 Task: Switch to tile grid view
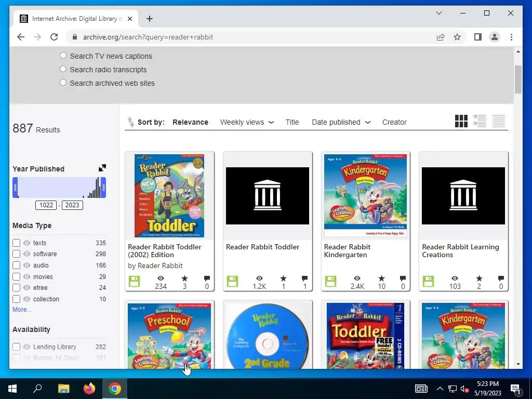pos(461,121)
